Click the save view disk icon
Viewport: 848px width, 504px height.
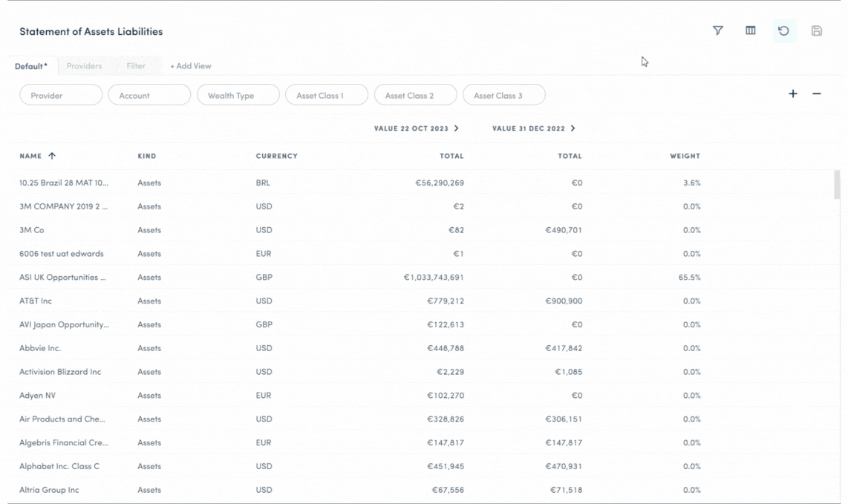pyautogui.click(x=816, y=31)
